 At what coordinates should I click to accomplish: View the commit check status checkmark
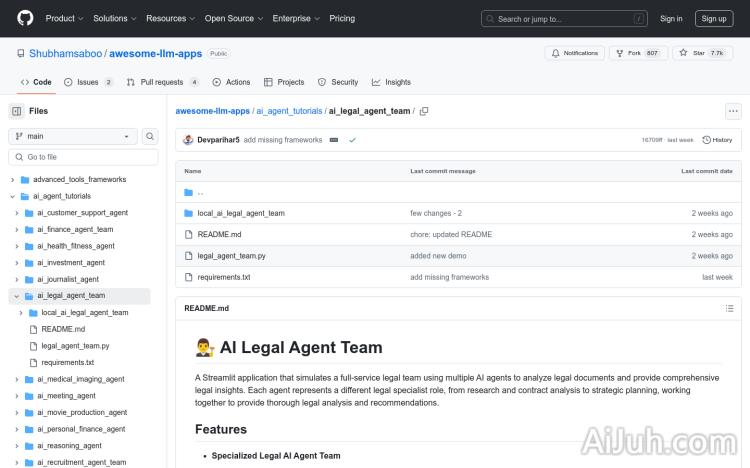point(353,140)
